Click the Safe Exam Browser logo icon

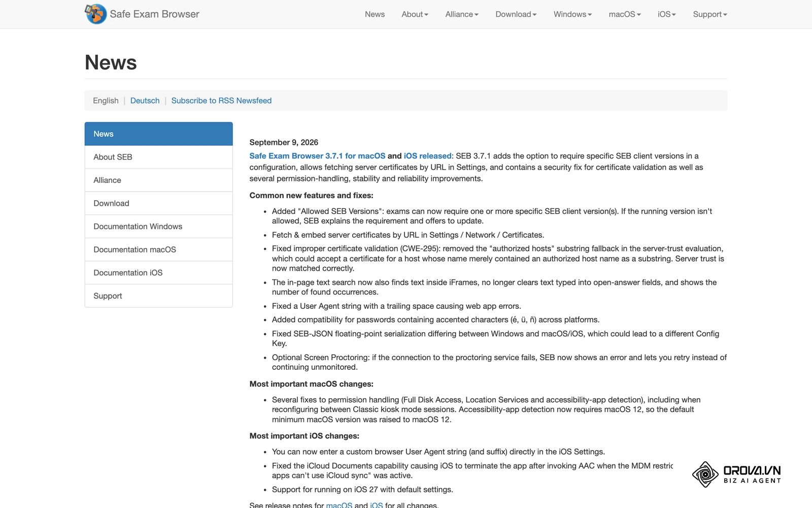pyautogui.click(x=95, y=14)
